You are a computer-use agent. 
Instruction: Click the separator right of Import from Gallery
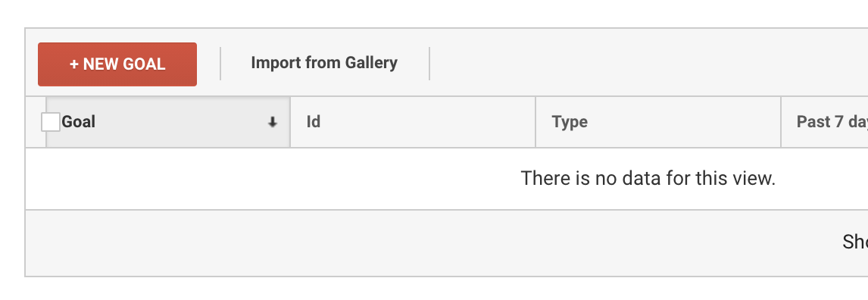429,64
